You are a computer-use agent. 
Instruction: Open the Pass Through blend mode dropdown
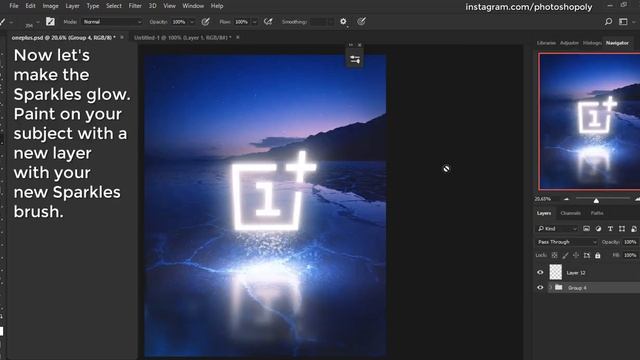567,242
